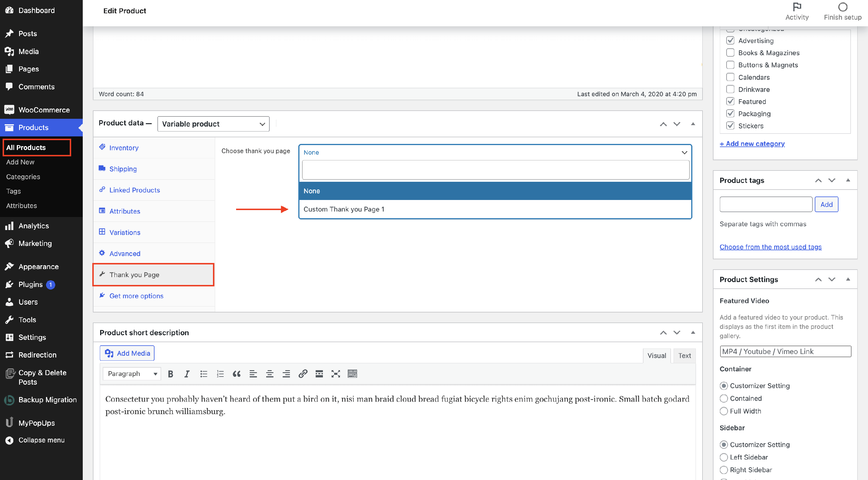
Task: Switch to the Text editor tab
Action: coord(684,355)
